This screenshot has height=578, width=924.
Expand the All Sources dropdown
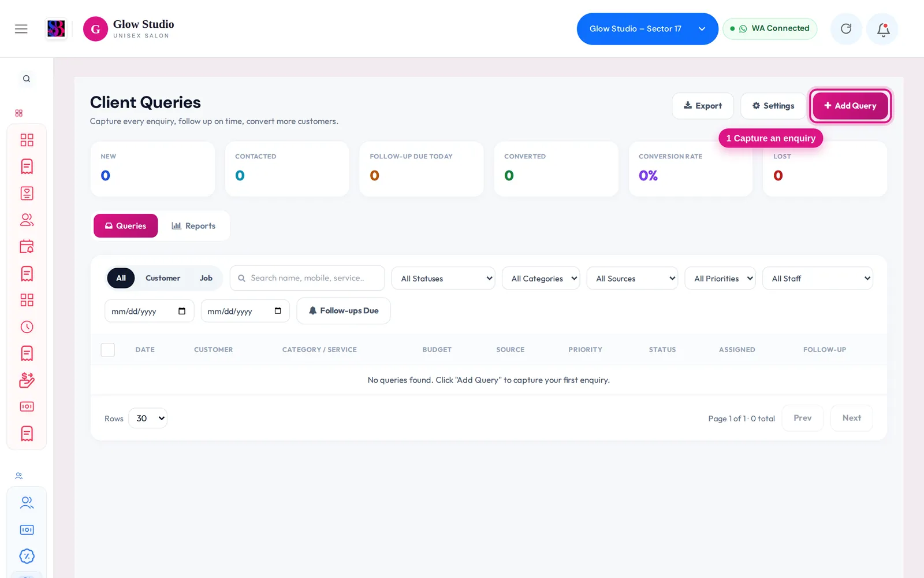632,278
